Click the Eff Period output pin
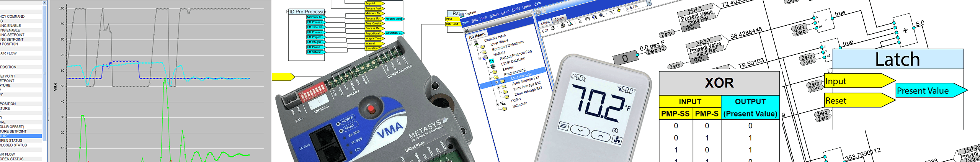This screenshot has height=162, width=980. pos(316,47)
